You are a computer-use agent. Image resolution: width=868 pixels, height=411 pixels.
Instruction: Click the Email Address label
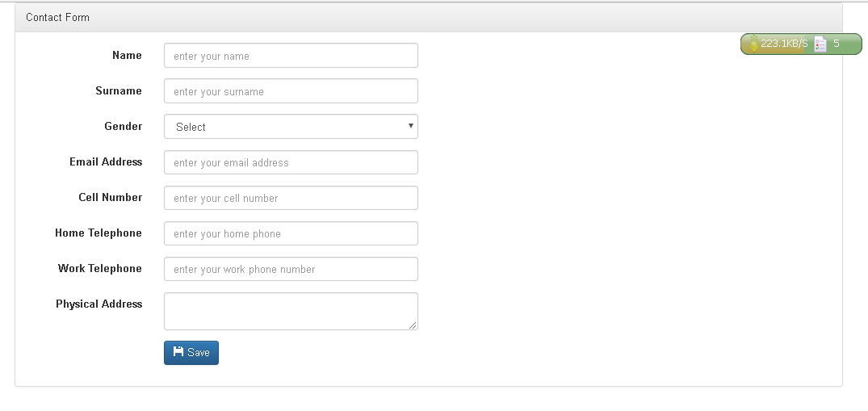pyautogui.click(x=106, y=161)
